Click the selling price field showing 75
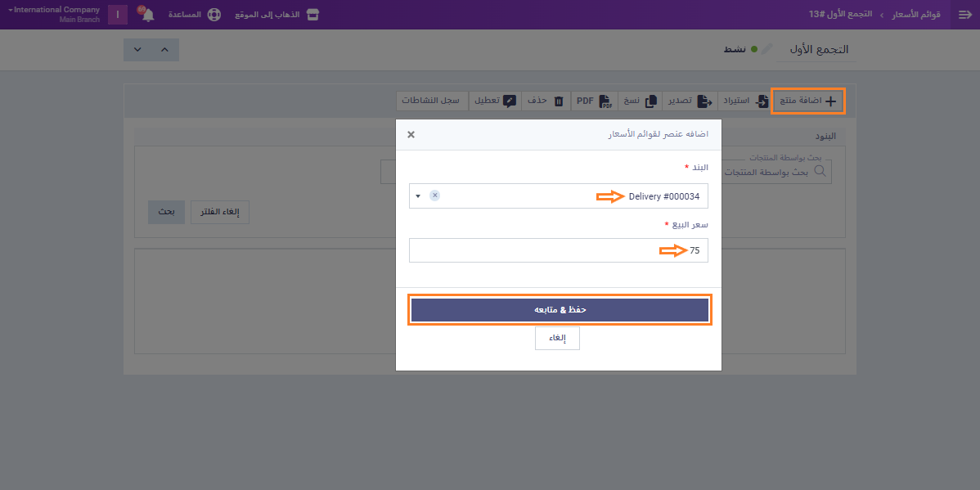The height and width of the screenshot is (490, 980). tap(558, 250)
